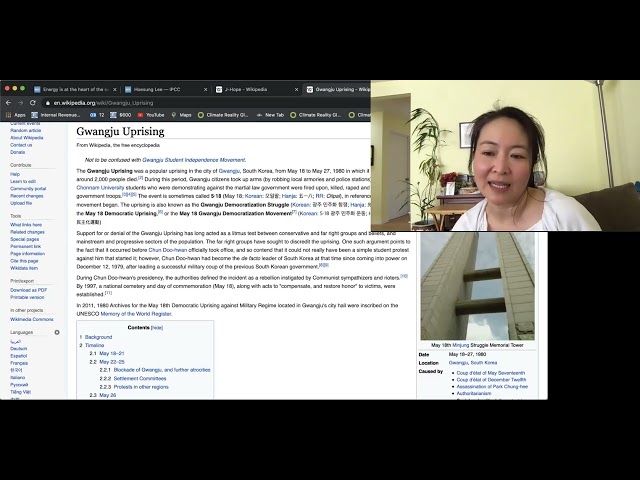Go back with the browser back arrow
Viewport: 640px width, 480px height.
coord(9,103)
